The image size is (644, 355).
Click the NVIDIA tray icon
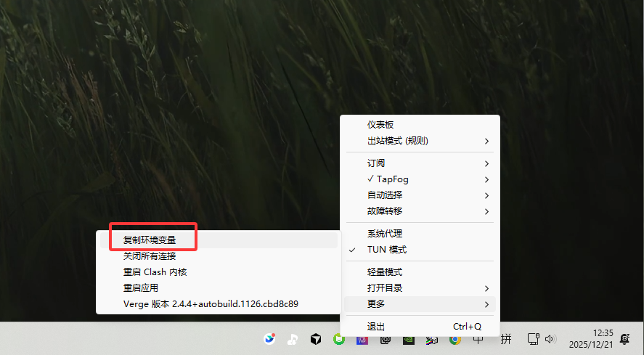(408, 339)
